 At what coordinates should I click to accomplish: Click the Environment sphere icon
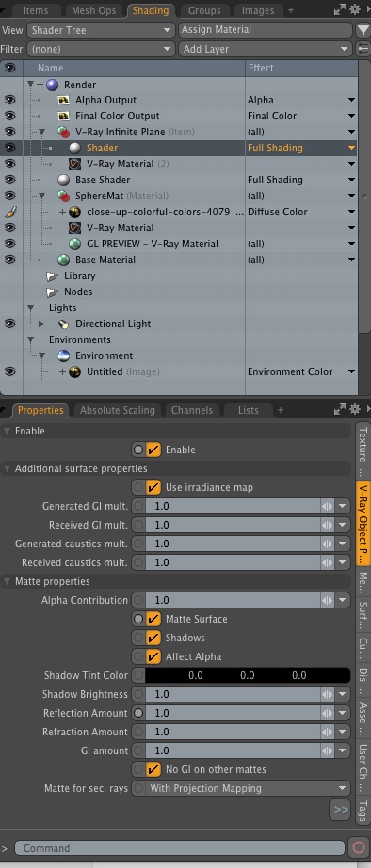click(x=64, y=356)
